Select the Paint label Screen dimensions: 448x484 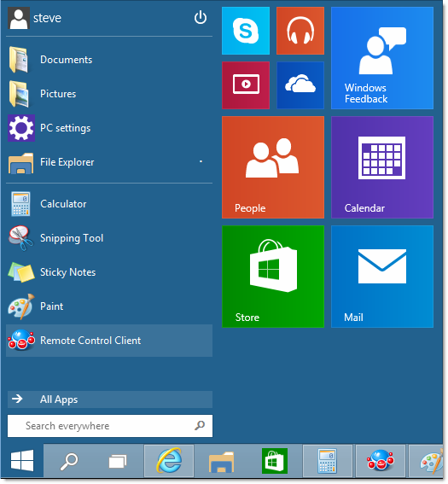pyautogui.click(x=51, y=306)
